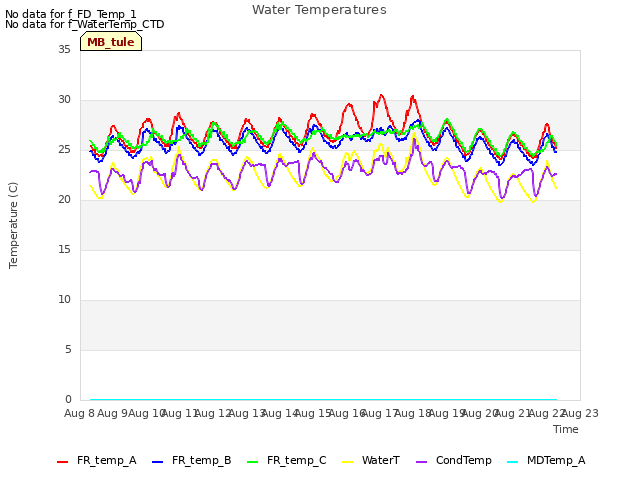Click the 15 y-axis tick label
Viewport: 640px width, 480px height.
(64, 250)
